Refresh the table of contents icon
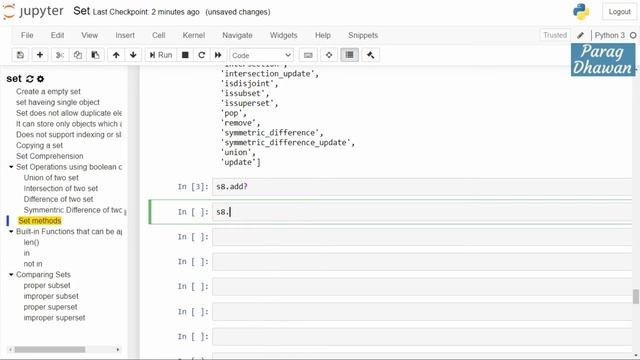This screenshot has height=360, width=640. 30,79
